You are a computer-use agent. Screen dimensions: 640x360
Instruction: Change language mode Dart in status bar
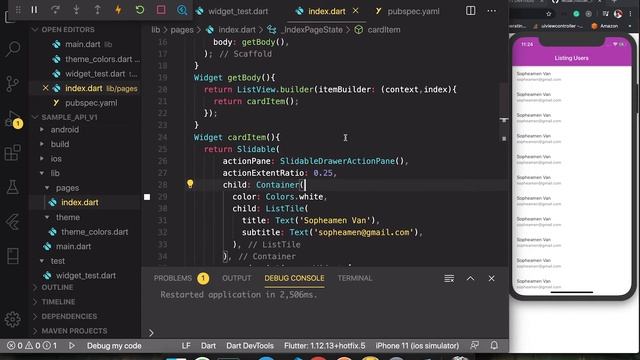click(208, 346)
